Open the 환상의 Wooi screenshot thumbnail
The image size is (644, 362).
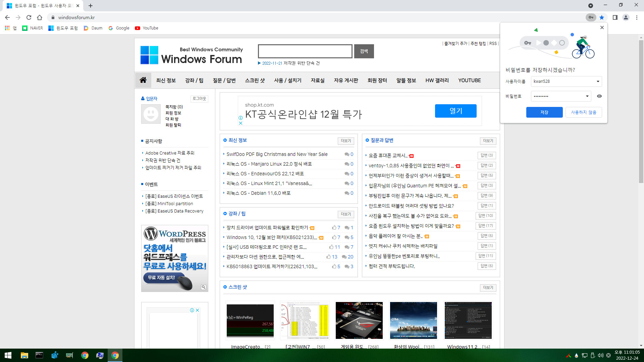pos(414,320)
